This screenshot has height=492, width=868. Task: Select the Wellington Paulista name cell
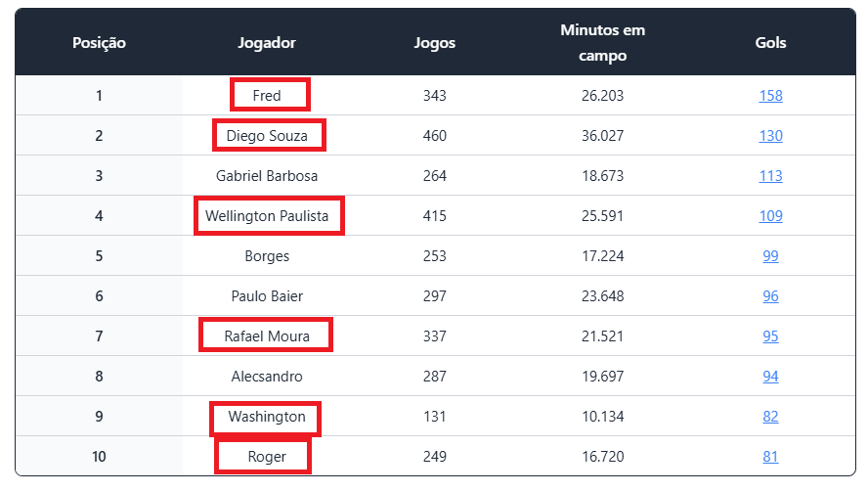[269, 215]
